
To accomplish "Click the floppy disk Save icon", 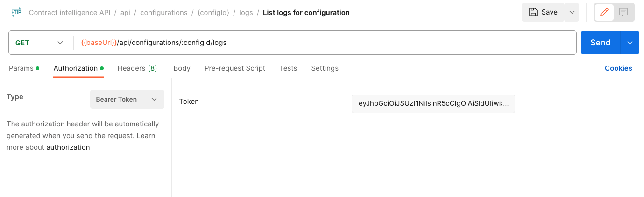I will pos(533,13).
